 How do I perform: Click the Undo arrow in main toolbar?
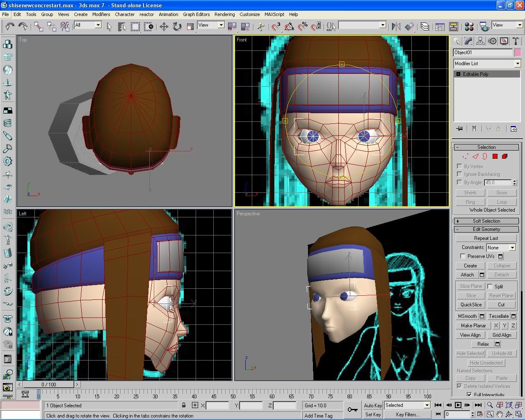click(x=10, y=26)
